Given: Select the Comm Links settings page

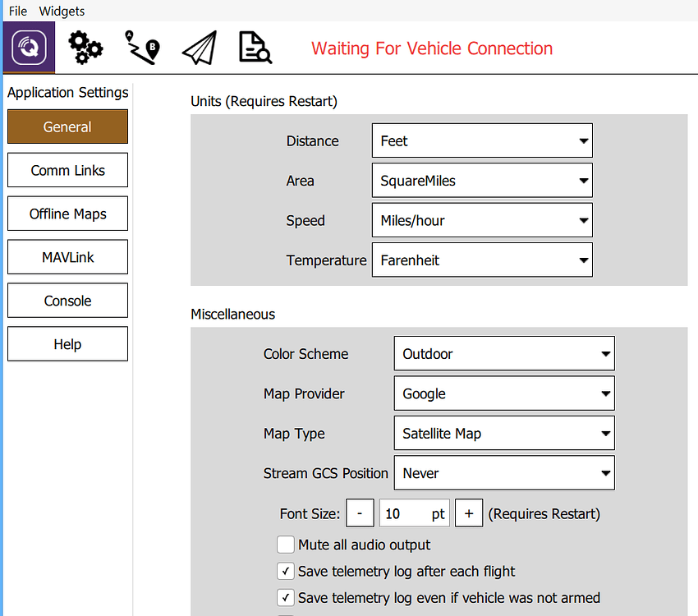Looking at the screenshot, I should [x=67, y=170].
